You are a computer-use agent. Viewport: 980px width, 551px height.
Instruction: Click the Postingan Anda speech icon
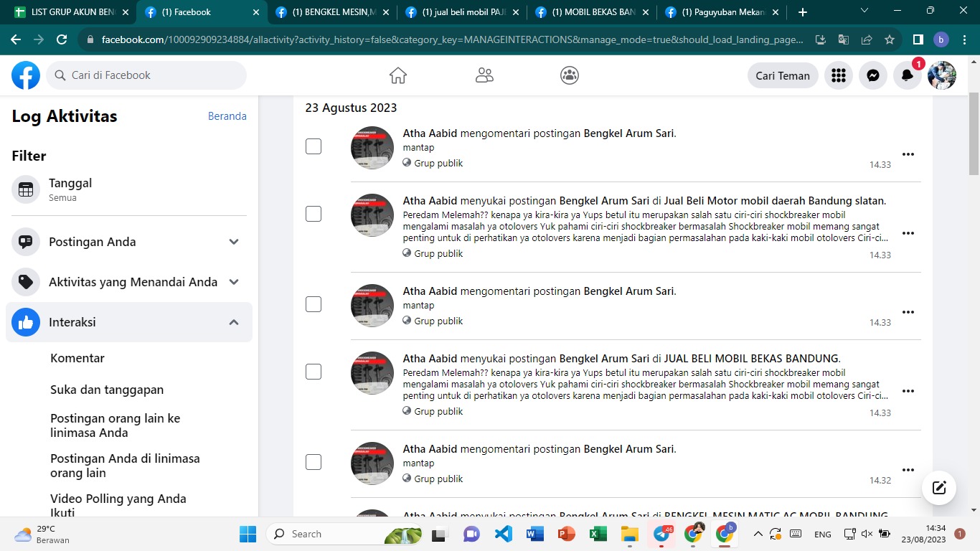point(26,242)
